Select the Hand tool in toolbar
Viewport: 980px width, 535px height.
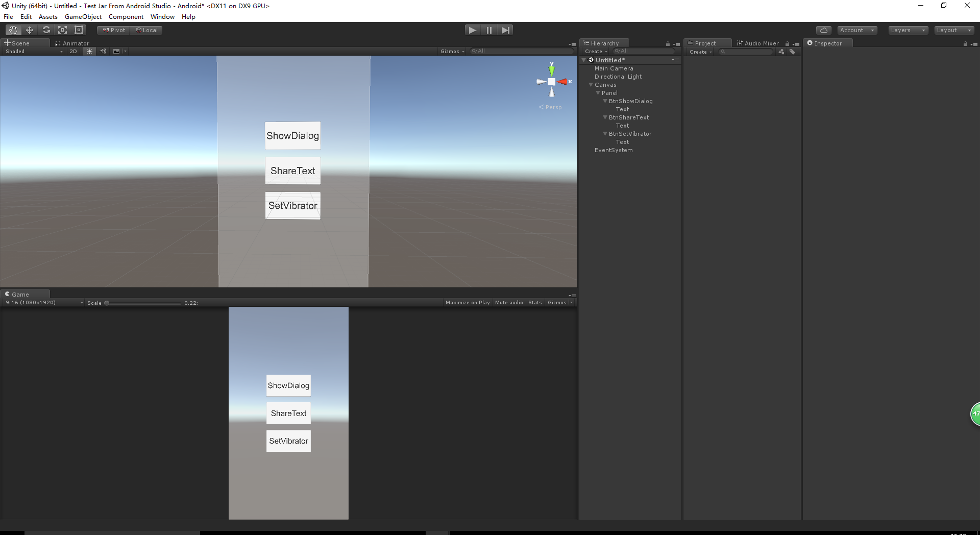tap(13, 30)
